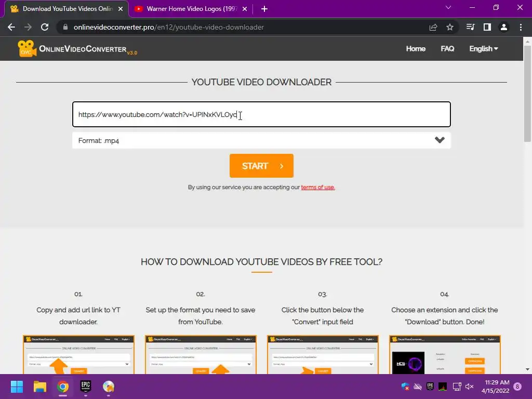Click the text 'Copy and add url link to YT downloader'
532x399 pixels.
[78, 316]
